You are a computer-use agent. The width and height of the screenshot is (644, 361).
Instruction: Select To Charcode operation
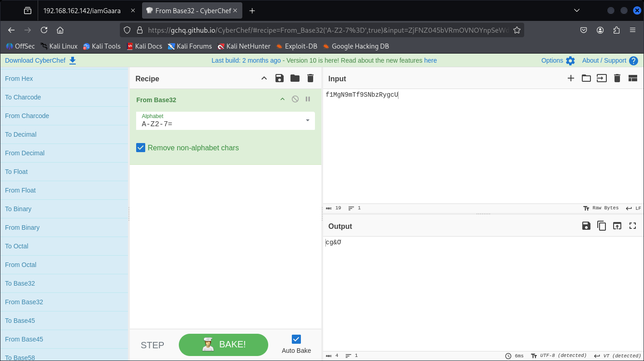(64, 97)
